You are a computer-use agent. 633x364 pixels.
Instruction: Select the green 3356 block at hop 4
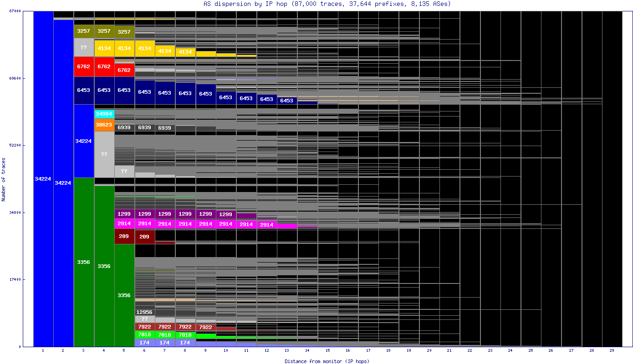click(104, 266)
